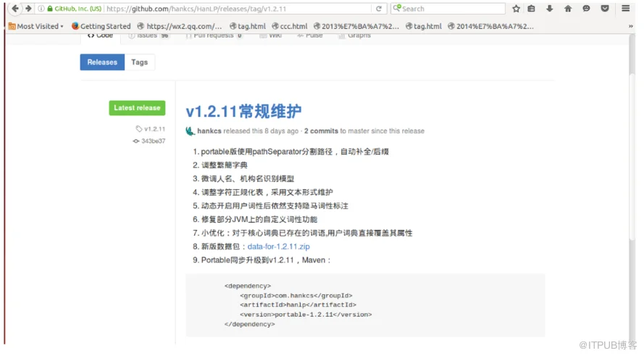This screenshot has width=644, height=356.
Task: Download data-for-1.2.11.zip link
Action: point(278,247)
